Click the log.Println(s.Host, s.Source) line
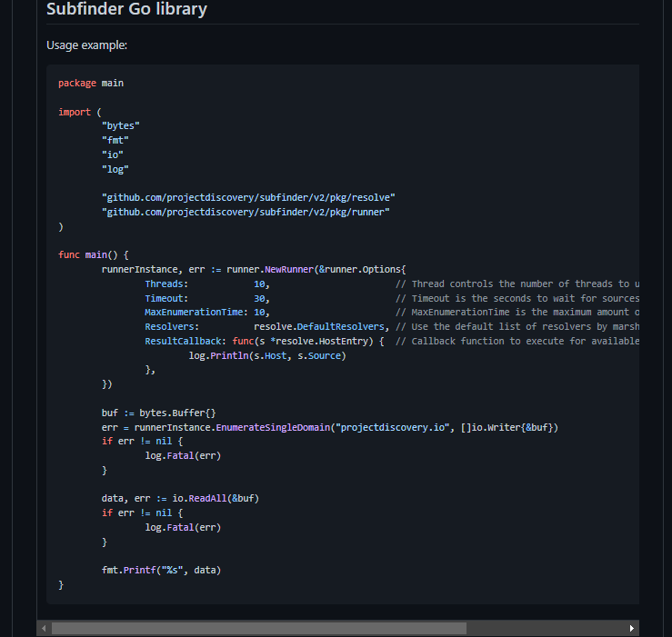Image resolution: width=672 pixels, height=637 pixels. point(267,356)
